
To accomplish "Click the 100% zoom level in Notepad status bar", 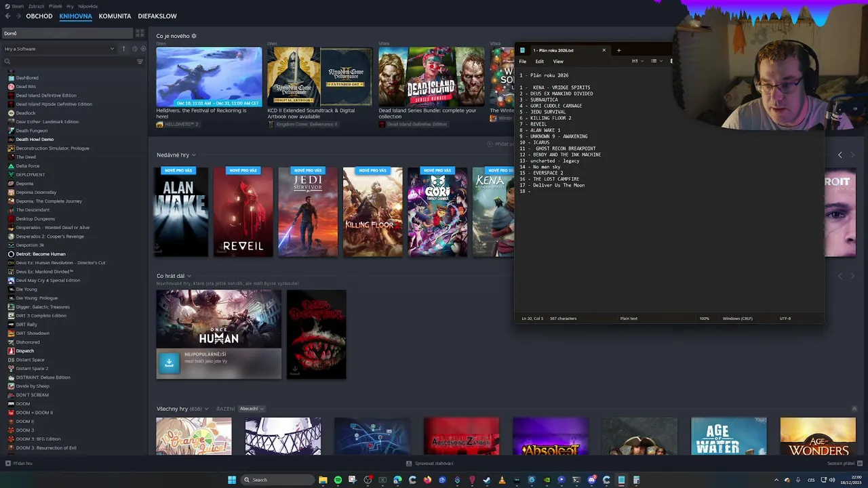I will pos(705,319).
